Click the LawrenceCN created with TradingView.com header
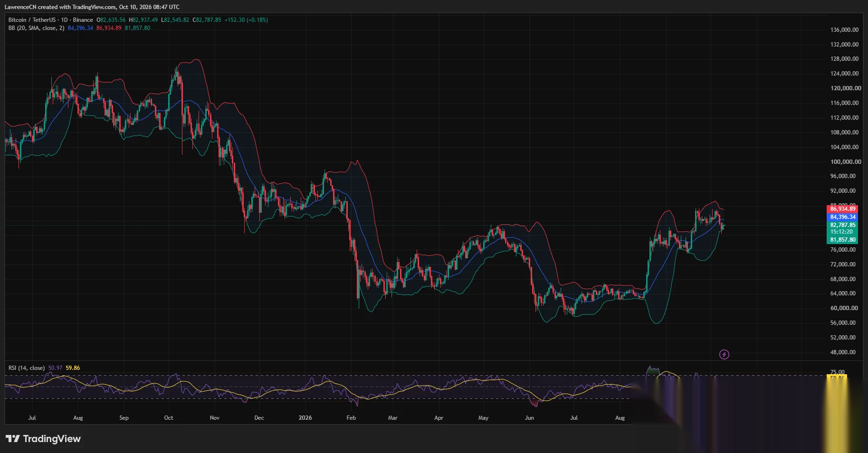868x453 pixels. (x=92, y=7)
